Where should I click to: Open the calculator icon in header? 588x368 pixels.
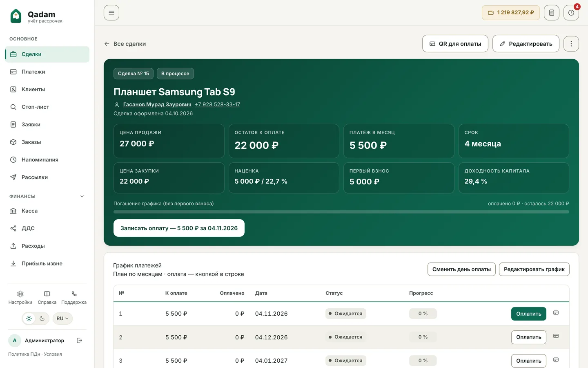552,13
